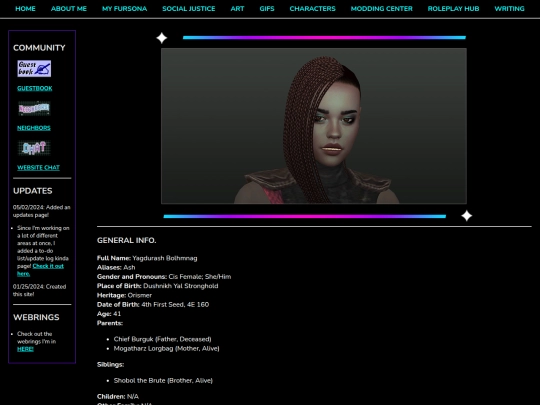Click the Mogatharz Lorgbag list item
Image resolution: width=540 pixels, height=405 pixels.
tap(166, 349)
